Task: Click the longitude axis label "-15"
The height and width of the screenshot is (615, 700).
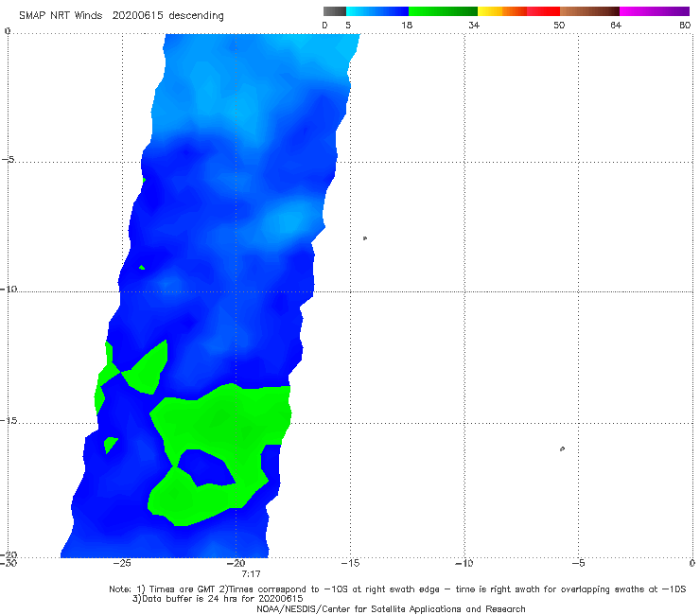Action: coord(350,564)
